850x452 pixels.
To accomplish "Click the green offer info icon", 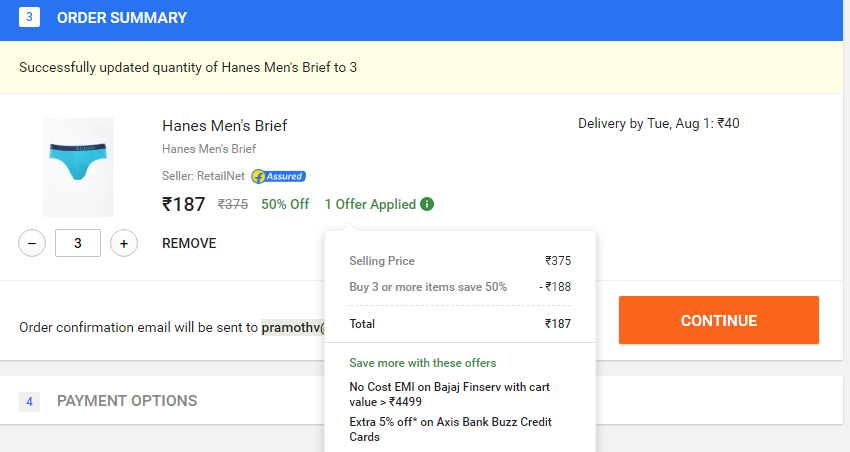I will 427,204.
